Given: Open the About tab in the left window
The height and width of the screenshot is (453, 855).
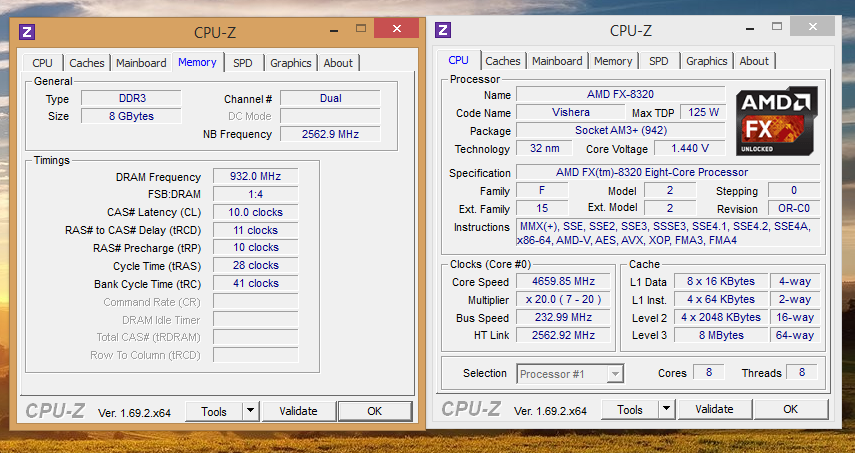Looking at the screenshot, I should [338, 63].
